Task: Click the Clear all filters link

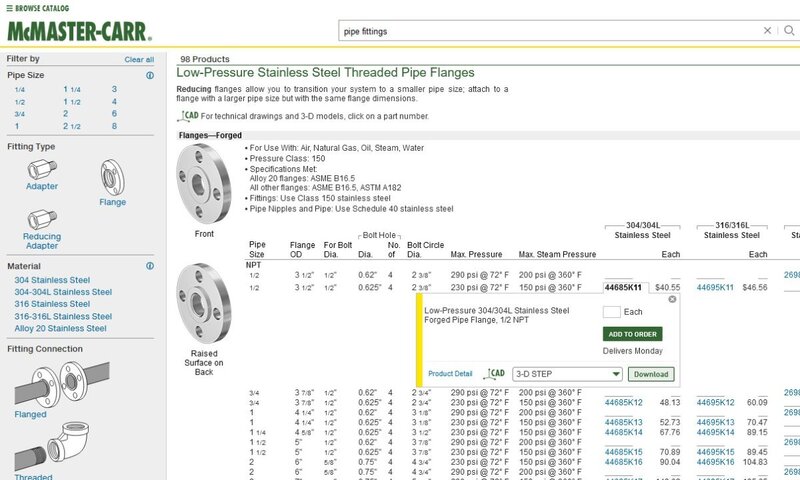Action: tap(139, 60)
